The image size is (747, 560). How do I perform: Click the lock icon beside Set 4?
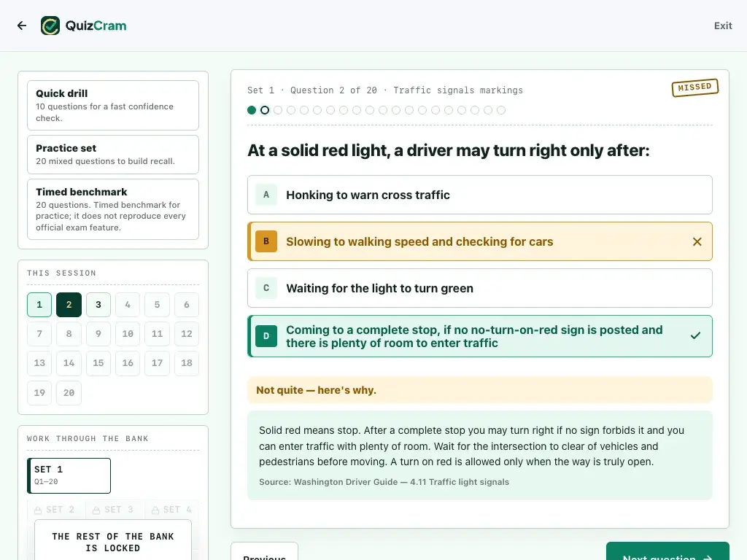[155, 510]
